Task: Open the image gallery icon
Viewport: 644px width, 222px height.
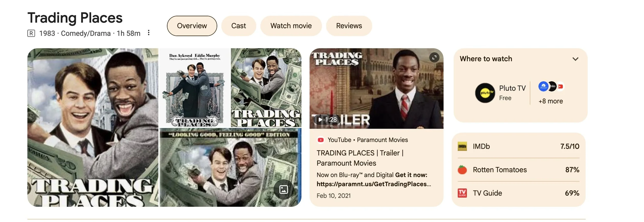Action: (x=283, y=190)
